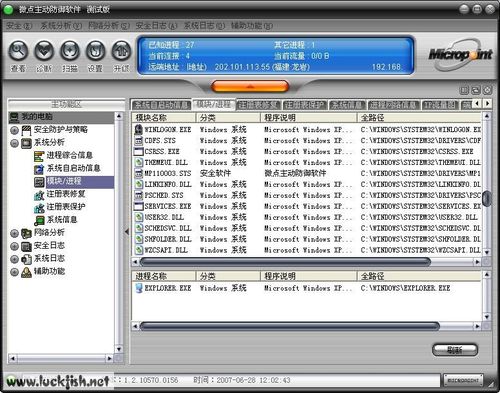
Task: Switch to the 注册表修复 tab
Action: coord(259,105)
